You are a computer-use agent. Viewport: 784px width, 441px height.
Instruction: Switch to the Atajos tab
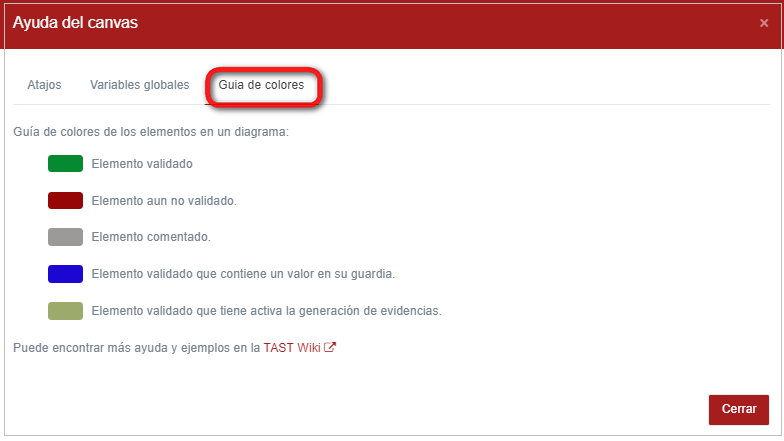[x=44, y=85]
